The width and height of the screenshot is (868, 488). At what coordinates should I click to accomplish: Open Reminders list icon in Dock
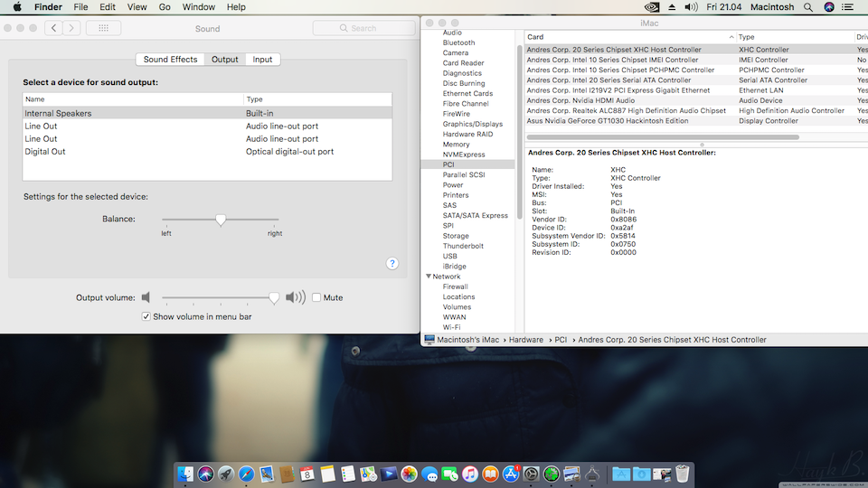[x=347, y=474]
